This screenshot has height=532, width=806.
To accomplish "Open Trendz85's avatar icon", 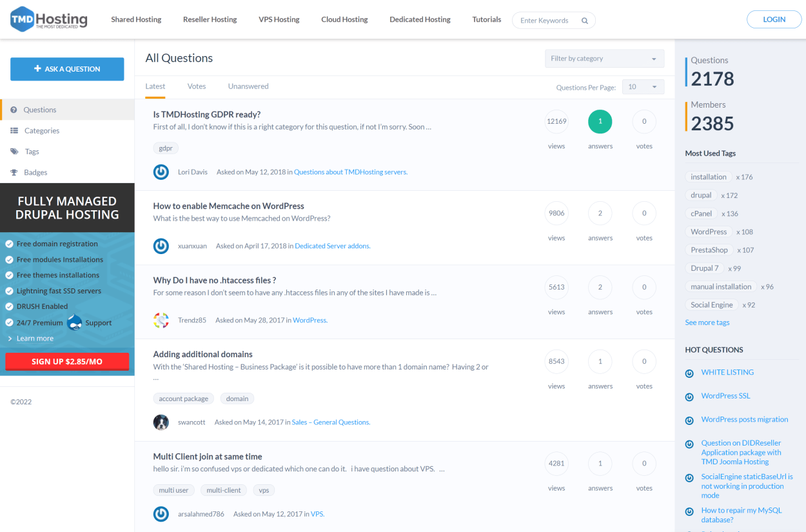I will point(161,320).
